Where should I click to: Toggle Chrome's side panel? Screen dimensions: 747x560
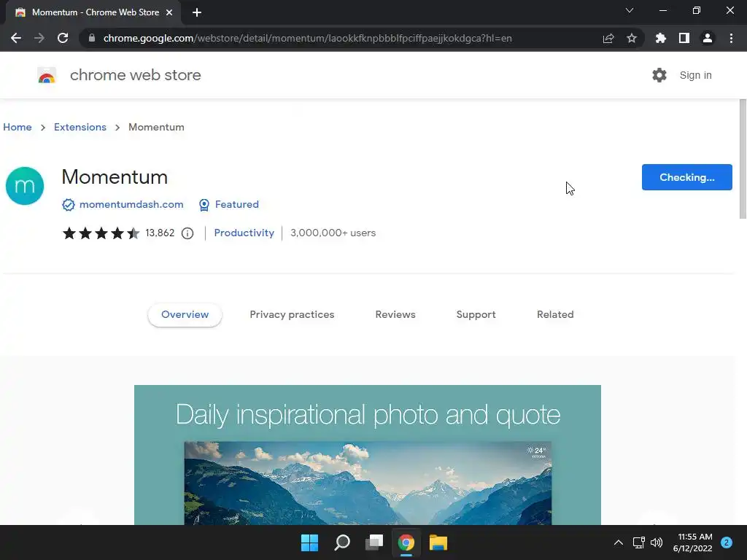tap(684, 38)
